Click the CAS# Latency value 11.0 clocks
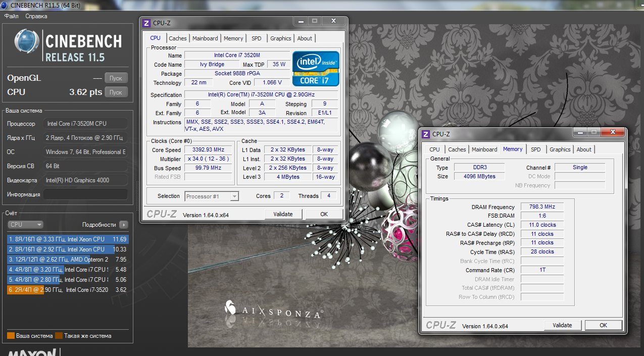 coord(541,225)
